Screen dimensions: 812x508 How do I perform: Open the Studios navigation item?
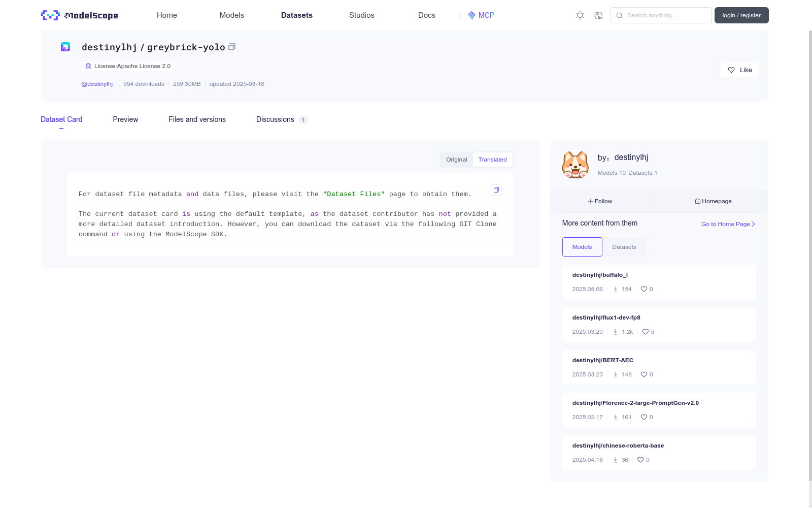click(x=362, y=15)
